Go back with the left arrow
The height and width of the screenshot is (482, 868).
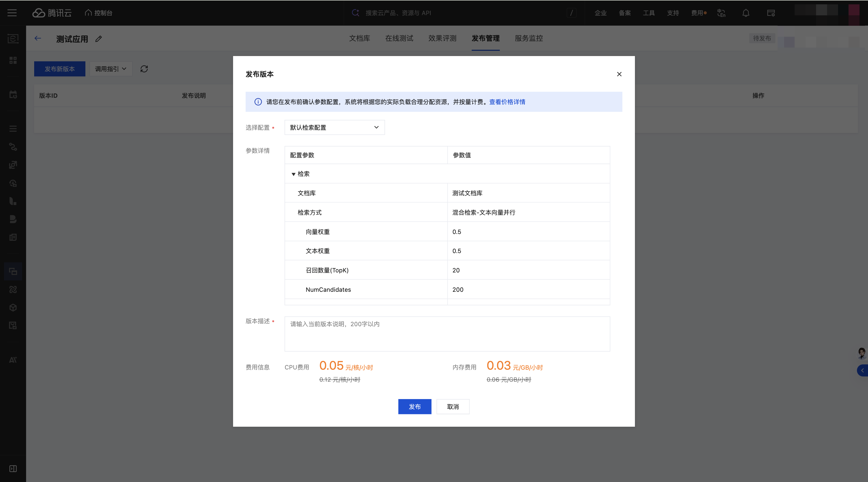click(38, 38)
